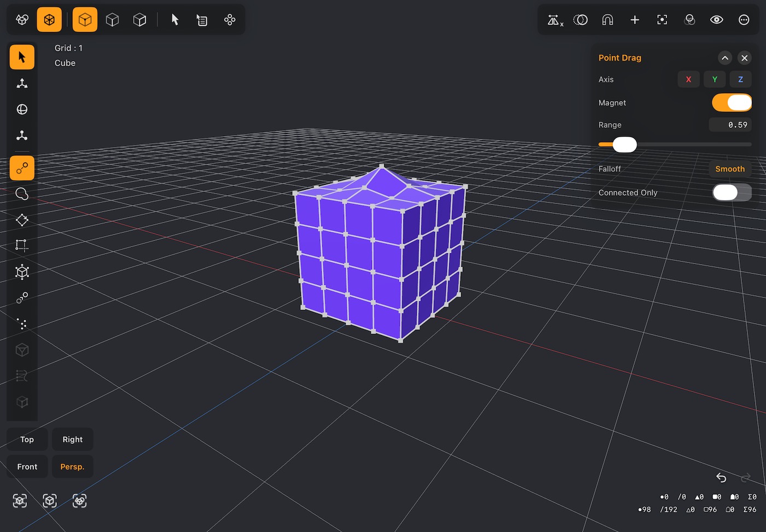The height and width of the screenshot is (532, 766).
Task: Click the redo arrow
Action: pyautogui.click(x=745, y=478)
